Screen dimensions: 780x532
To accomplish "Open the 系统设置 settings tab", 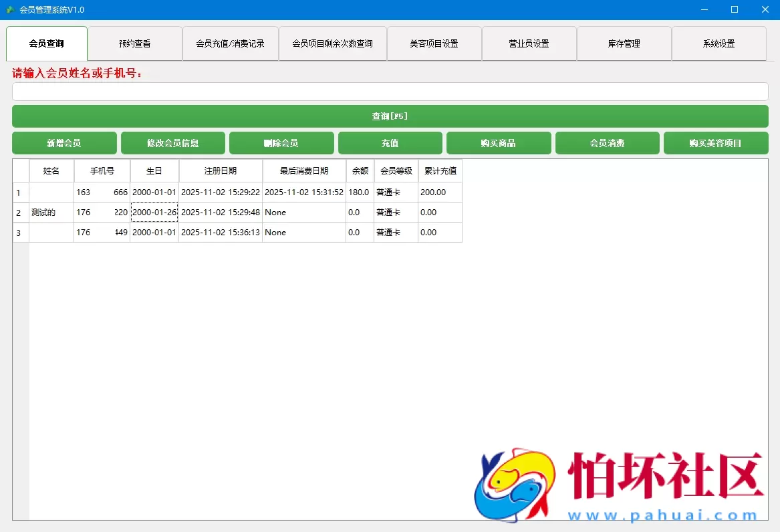I will tap(719, 43).
